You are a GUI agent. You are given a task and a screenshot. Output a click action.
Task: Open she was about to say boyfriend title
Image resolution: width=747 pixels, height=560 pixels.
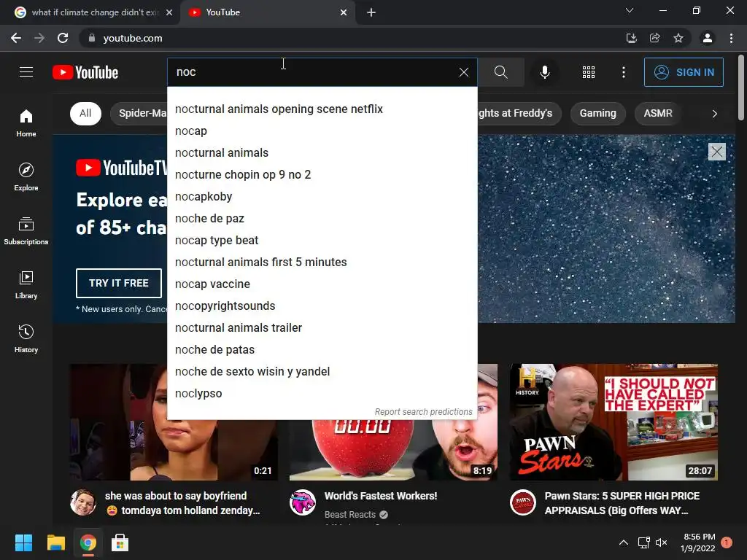tap(182, 503)
